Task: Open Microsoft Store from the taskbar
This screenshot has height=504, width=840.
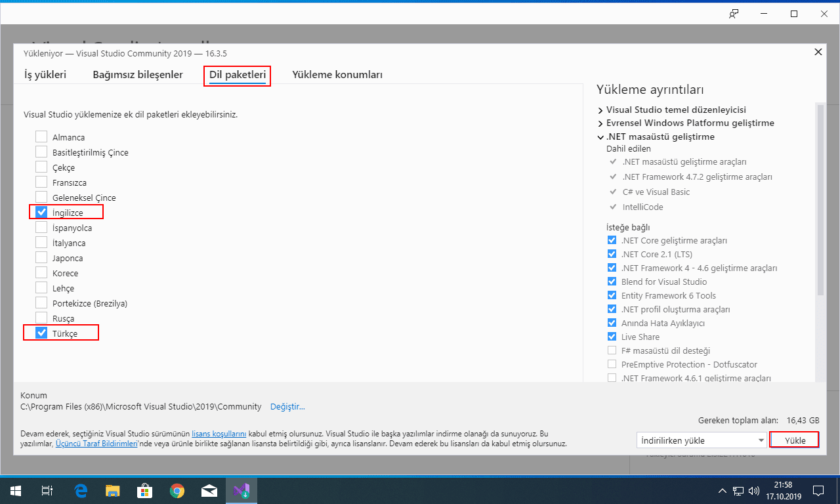Action: coord(145,490)
